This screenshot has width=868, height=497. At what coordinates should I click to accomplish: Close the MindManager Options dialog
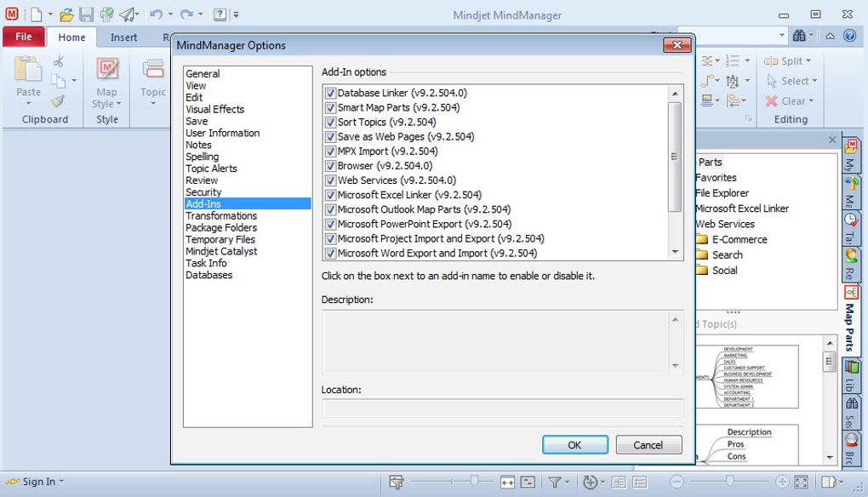tap(677, 45)
